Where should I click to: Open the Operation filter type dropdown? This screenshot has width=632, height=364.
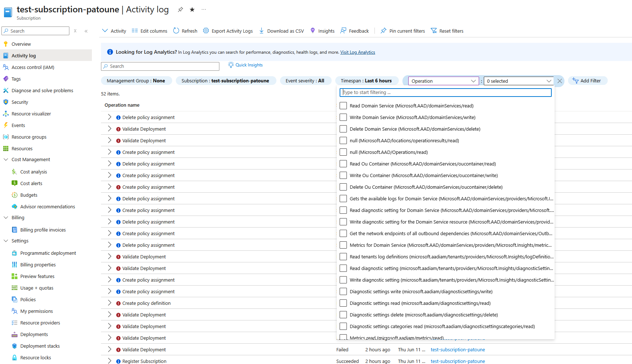tap(443, 81)
